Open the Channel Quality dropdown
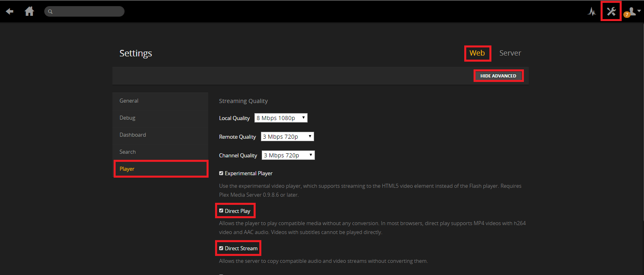The height and width of the screenshot is (275, 644). pyautogui.click(x=288, y=155)
